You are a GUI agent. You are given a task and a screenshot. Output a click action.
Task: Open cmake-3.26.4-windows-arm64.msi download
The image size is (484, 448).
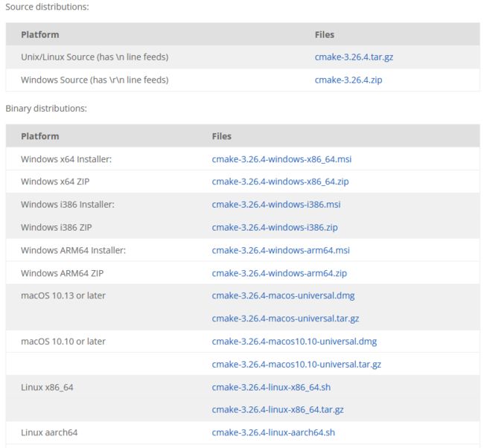tap(281, 250)
